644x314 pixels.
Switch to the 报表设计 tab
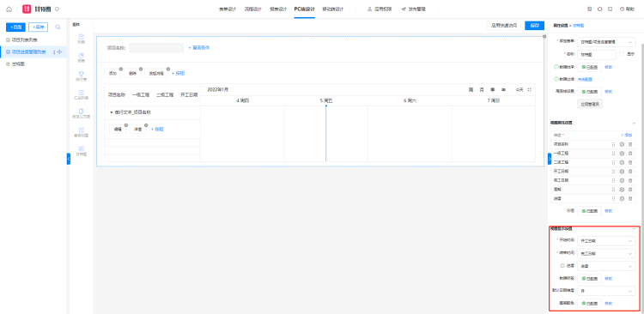tap(278, 9)
